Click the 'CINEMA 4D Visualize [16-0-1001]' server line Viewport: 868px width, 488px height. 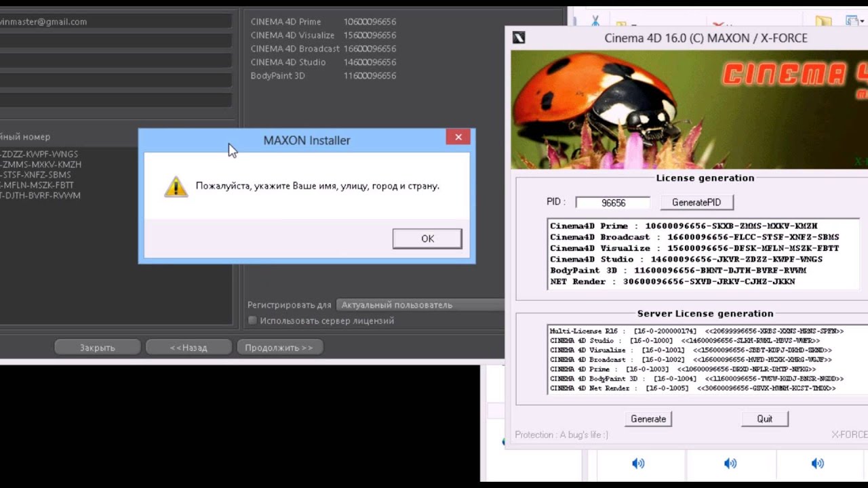(690, 350)
